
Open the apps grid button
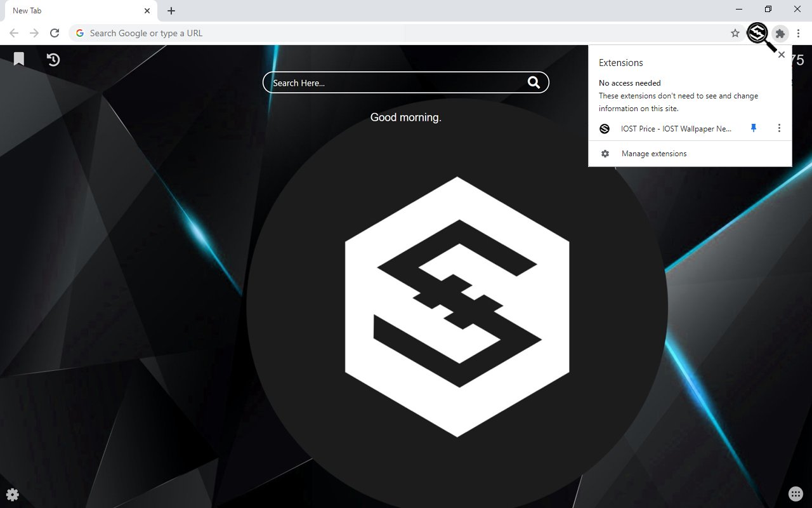click(796, 494)
